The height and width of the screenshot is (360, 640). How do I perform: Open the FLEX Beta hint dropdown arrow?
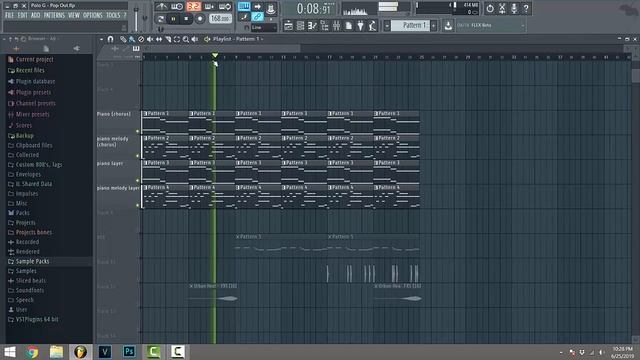pos(522,26)
